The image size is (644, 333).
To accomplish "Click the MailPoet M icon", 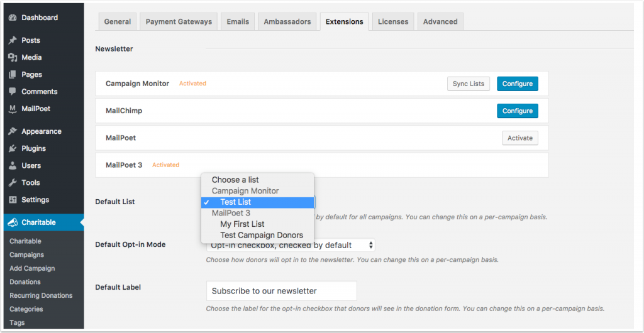I will (x=13, y=109).
